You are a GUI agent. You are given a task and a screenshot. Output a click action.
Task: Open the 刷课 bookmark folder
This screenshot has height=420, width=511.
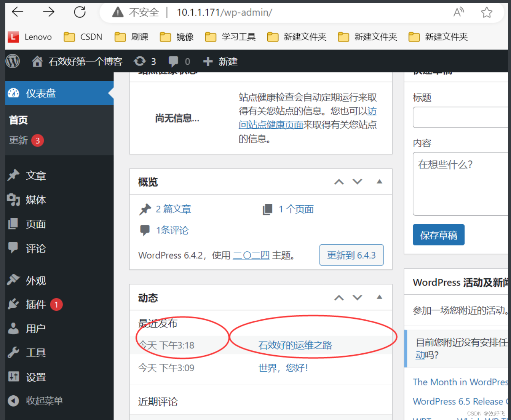(x=131, y=37)
